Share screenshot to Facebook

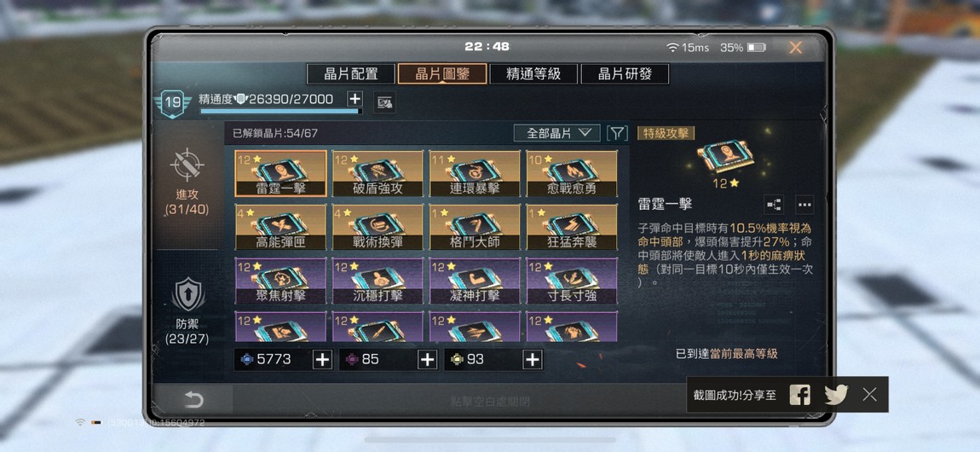(x=799, y=395)
